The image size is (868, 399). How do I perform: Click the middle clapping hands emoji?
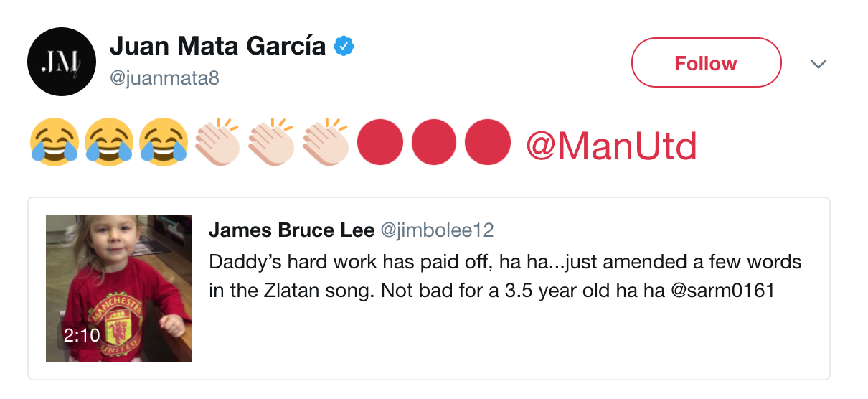pos(273,141)
